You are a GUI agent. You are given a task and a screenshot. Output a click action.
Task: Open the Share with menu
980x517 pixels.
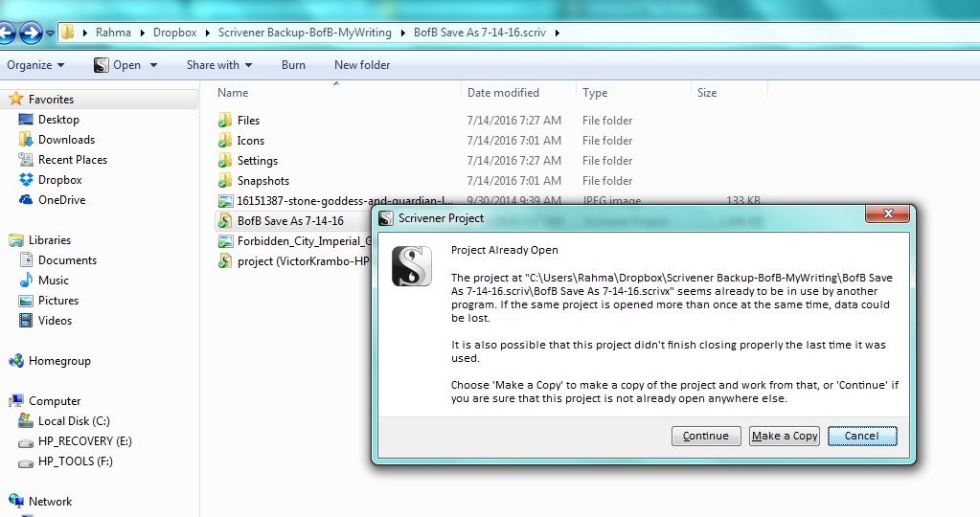(218, 65)
